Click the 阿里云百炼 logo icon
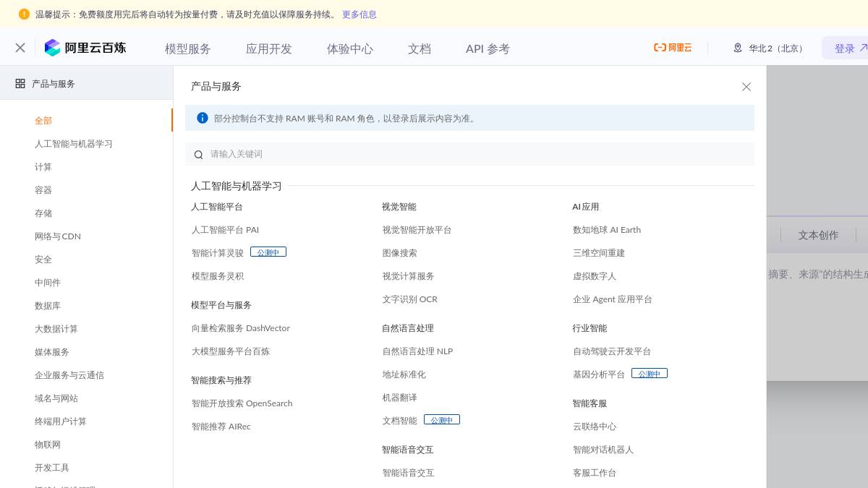Screen dimensions: 868x488 point(53,48)
